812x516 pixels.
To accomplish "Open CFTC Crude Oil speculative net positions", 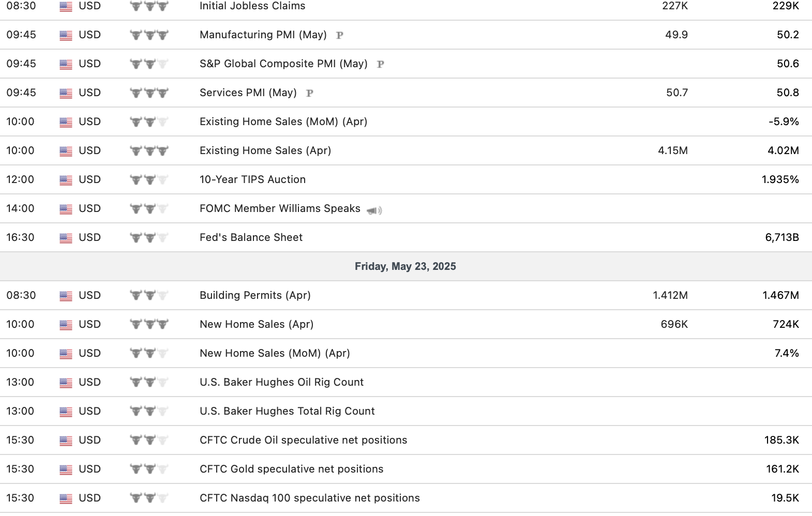I will (x=303, y=440).
